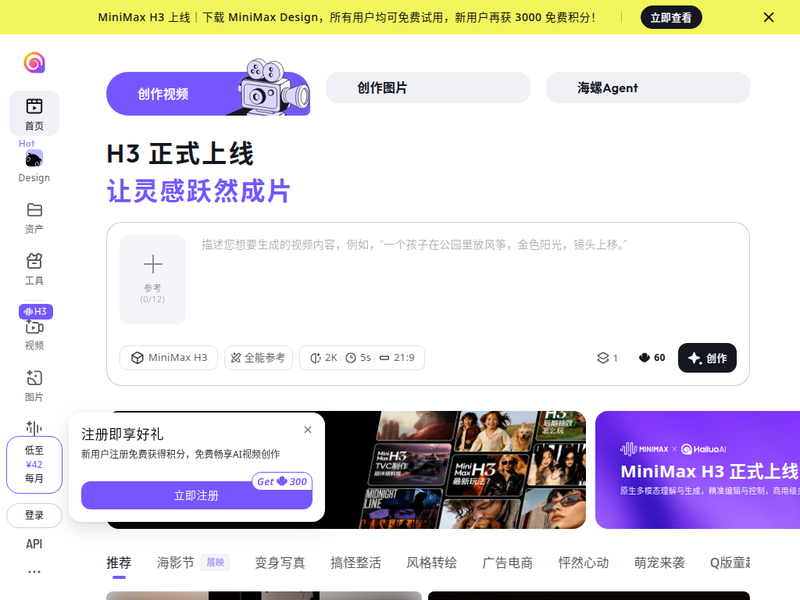This screenshot has width=800, height=600.
Task: Open the three-dots more menu in sidebar
Action: click(x=34, y=572)
